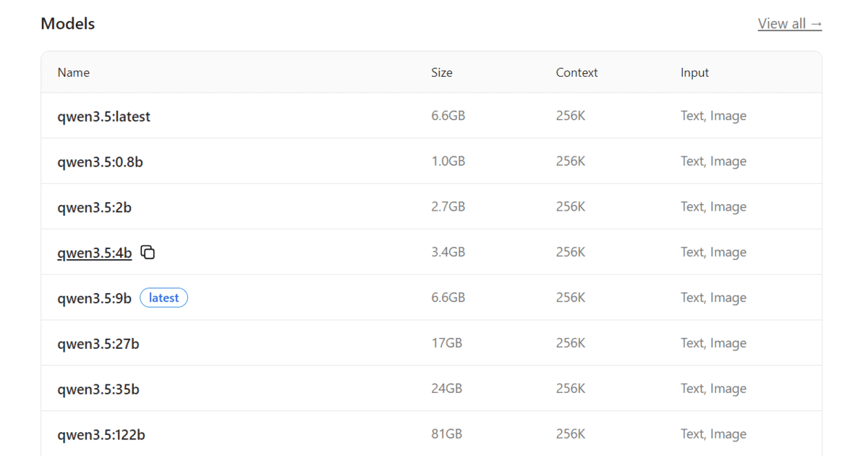
Task: Open the qwen3.5:35b model page
Action: coord(98,389)
